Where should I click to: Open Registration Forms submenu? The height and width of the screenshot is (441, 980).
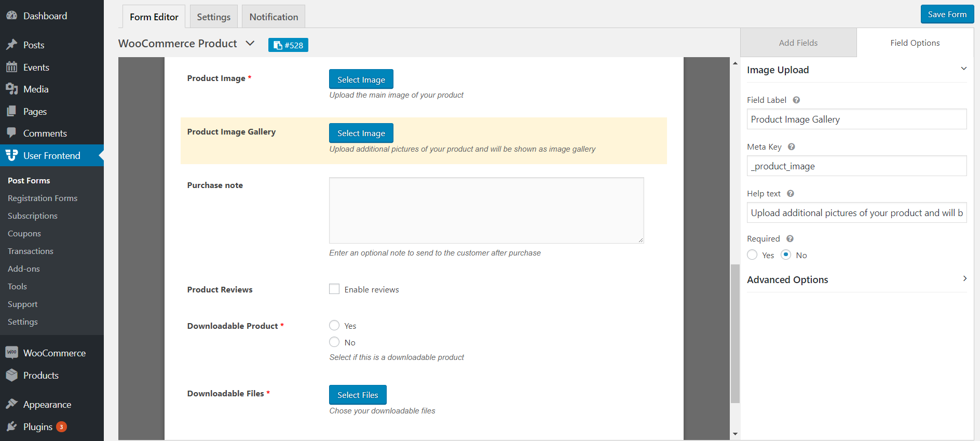tap(43, 198)
